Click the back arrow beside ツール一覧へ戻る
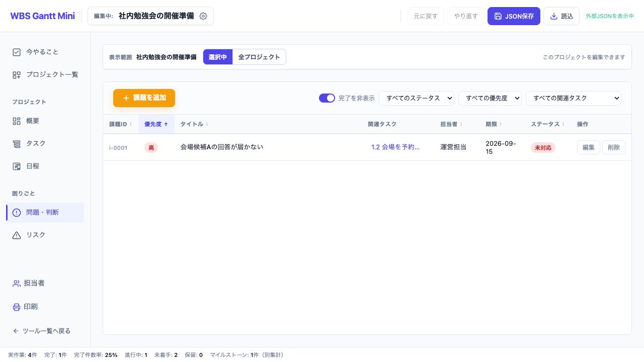Image resolution: width=644 pixels, height=362 pixels. point(16,331)
